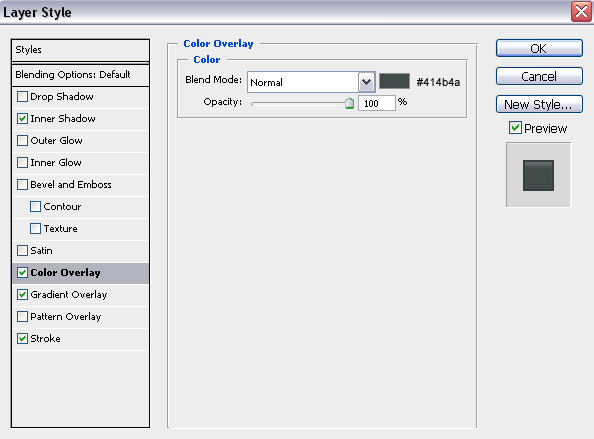Select the Inner Shadow label row
This screenshot has height=439, width=594.
(80, 119)
